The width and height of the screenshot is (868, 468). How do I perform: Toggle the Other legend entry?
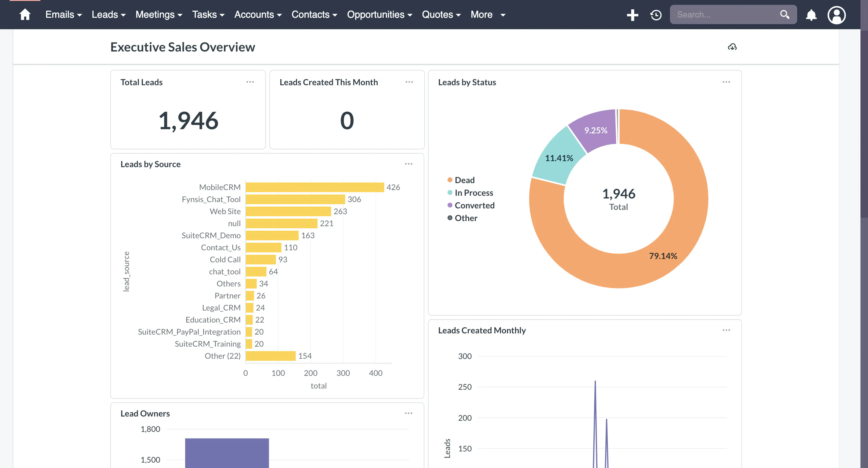coord(462,218)
